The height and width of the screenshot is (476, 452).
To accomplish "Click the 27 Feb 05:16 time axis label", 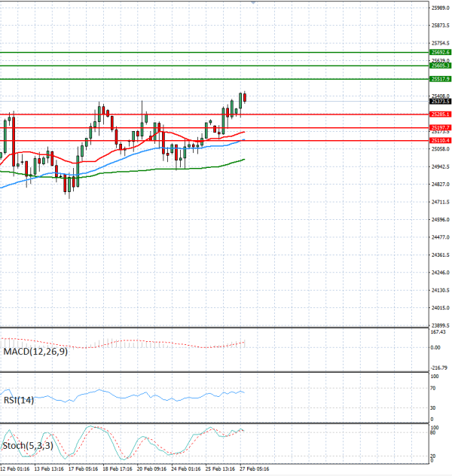I will pyautogui.click(x=253, y=469).
